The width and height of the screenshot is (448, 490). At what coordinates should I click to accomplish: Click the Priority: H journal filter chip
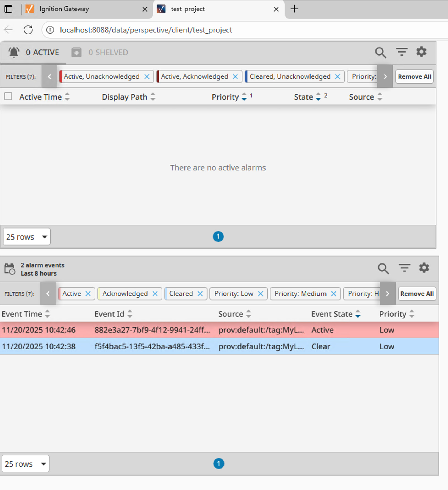pos(362,294)
